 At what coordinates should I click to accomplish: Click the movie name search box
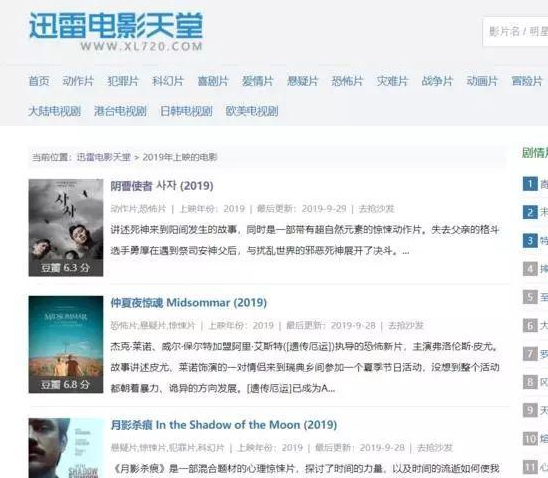pyautogui.click(x=515, y=31)
